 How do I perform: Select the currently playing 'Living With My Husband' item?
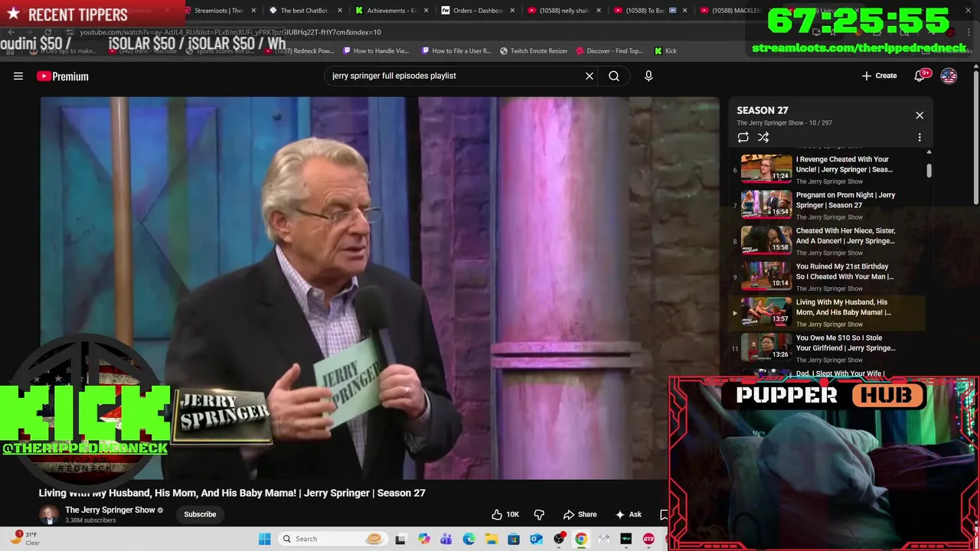pyautogui.click(x=826, y=312)
